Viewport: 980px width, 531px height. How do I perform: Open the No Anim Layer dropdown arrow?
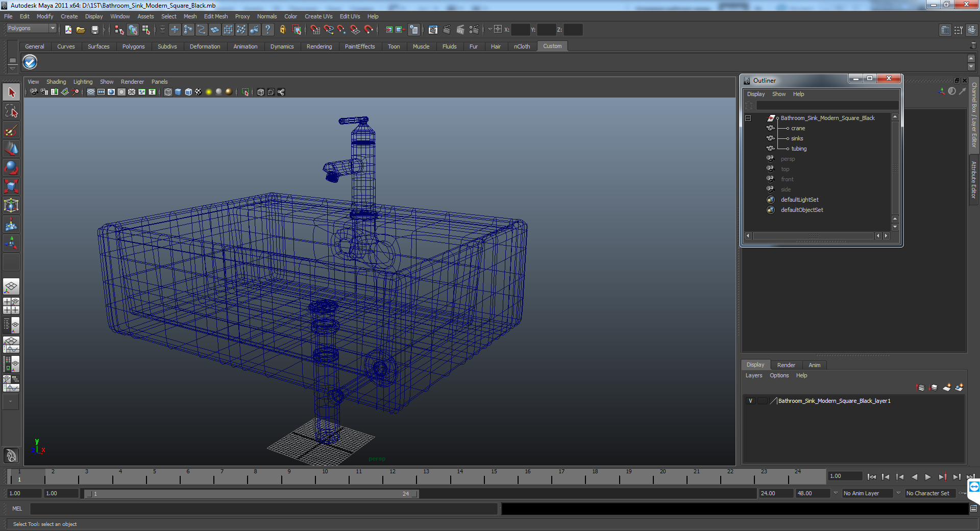coord(836,493)
